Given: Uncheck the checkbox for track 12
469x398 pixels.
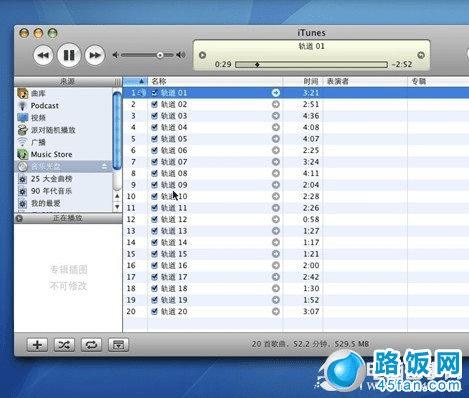Looking at the screenshot, I should point(154,219).
